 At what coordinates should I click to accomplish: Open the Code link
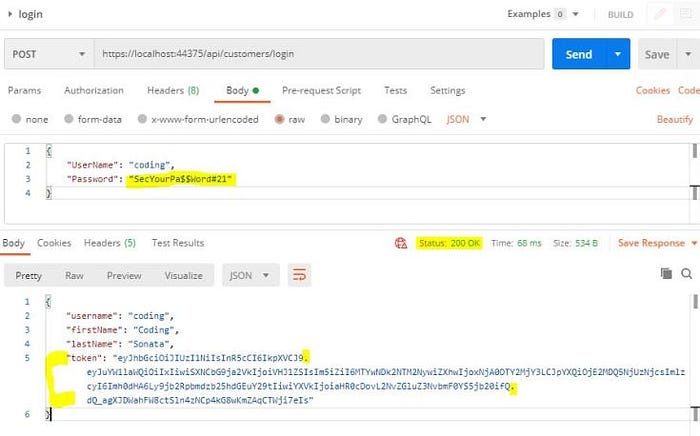(689, 91)
